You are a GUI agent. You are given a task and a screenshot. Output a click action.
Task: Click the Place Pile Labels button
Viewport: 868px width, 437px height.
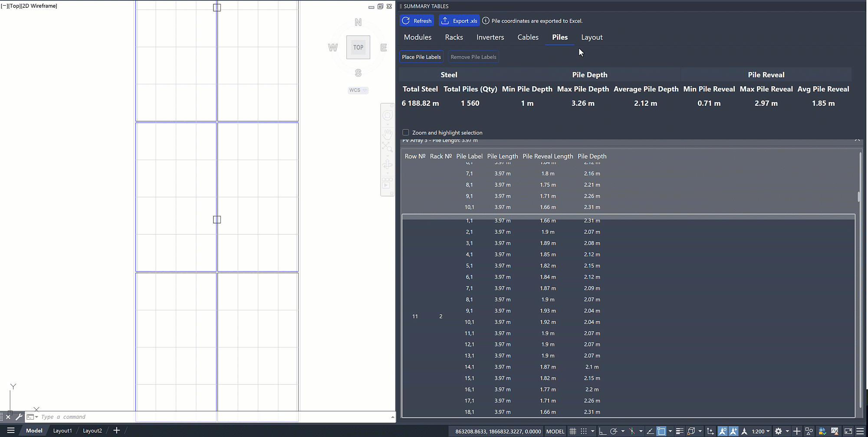421,57
